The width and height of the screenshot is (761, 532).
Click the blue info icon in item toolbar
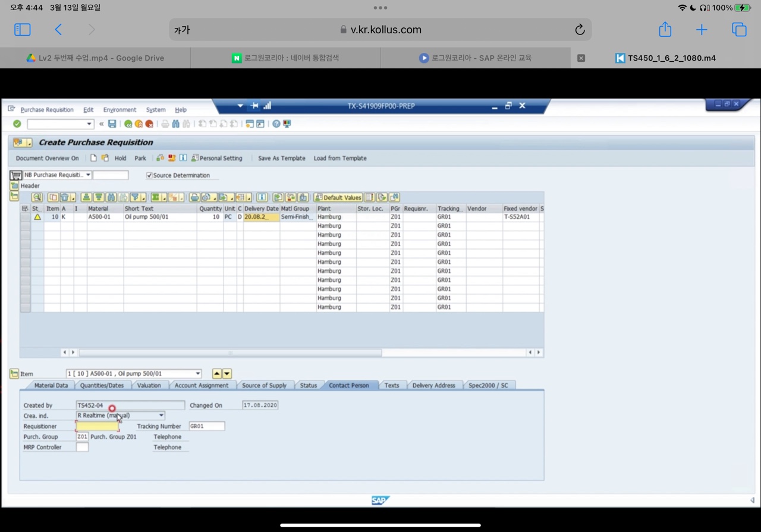pos(262,197)
